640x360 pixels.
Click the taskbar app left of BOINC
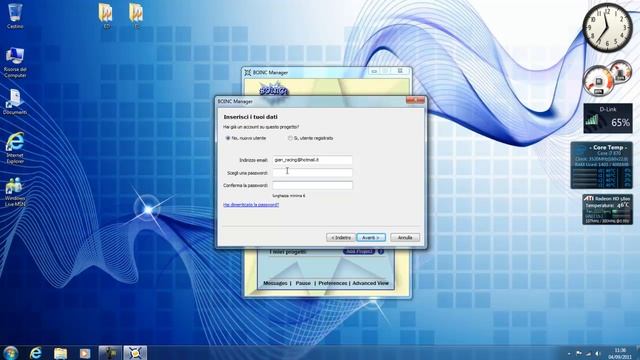tap(110, 353)
